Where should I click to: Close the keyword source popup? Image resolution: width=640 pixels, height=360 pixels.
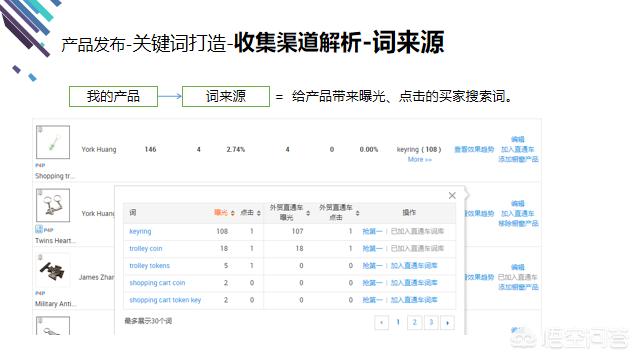pos(452,196)
